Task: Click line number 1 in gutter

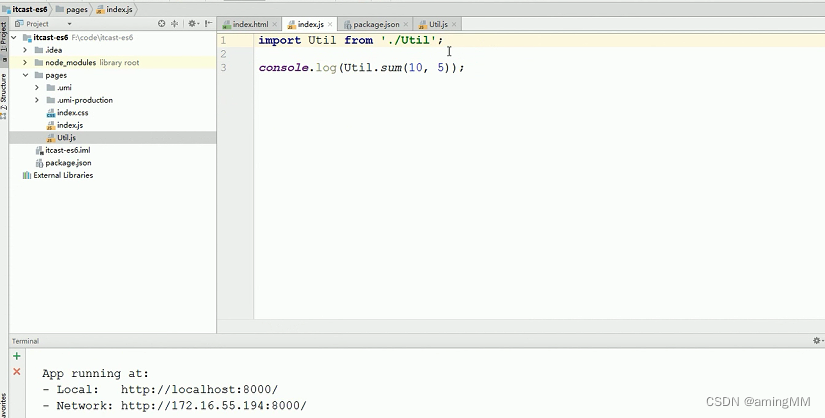Action: (x=224, y=41)
